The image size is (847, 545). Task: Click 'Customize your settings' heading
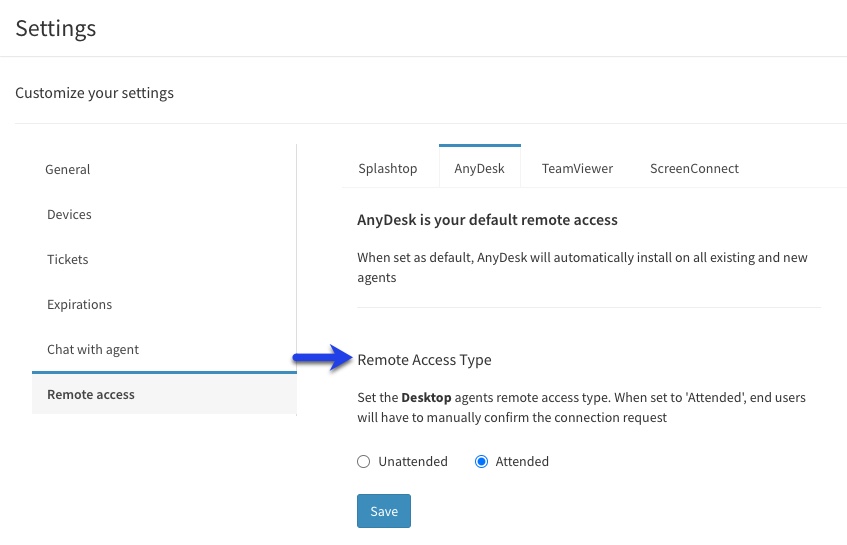coord(95,93)
